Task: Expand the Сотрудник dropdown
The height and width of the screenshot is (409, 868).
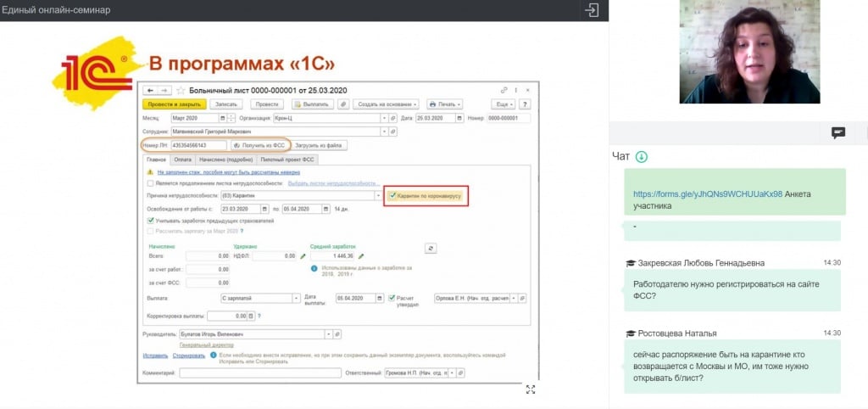Action: pyautogui.click(x=385, y=132)
